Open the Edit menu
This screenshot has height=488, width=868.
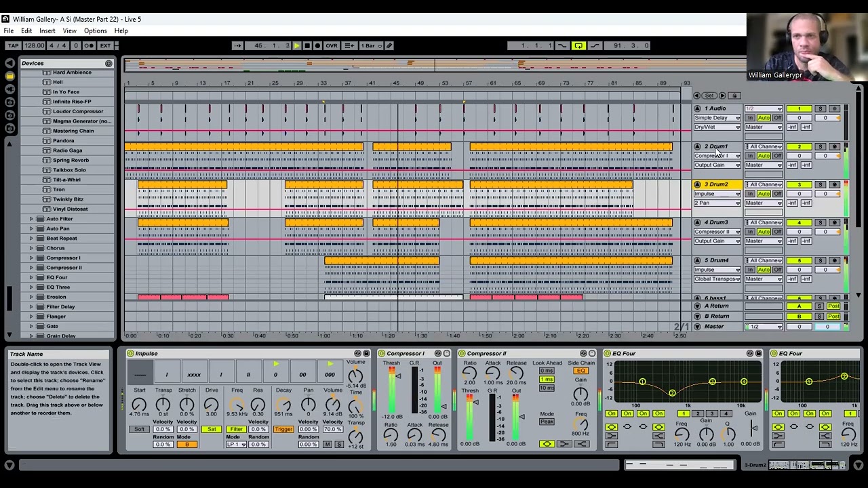pos(26,31)
